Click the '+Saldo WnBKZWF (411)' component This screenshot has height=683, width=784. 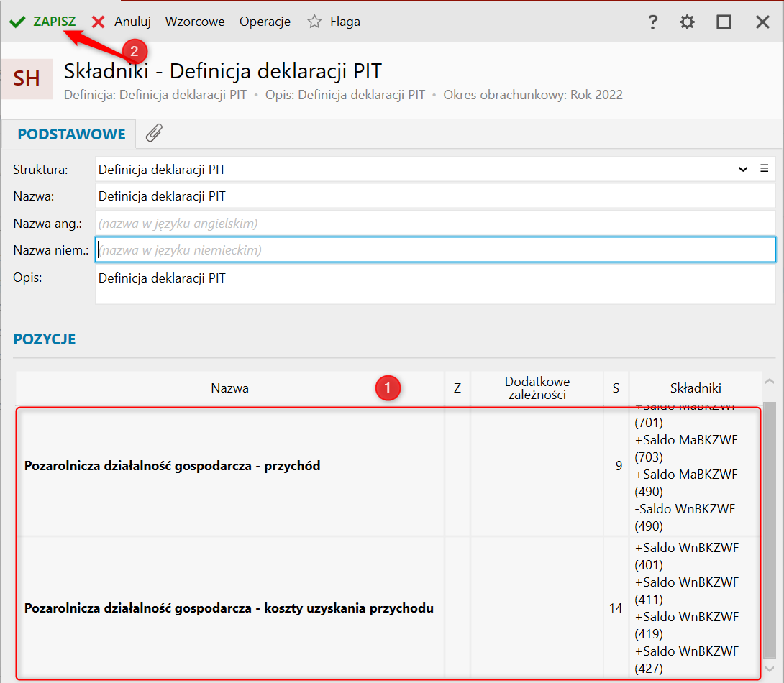pyautogui.click(x=686, y=590)
